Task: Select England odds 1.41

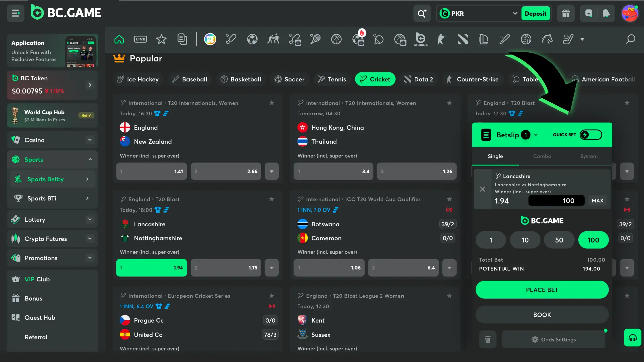Action: (x=152, y=171)
